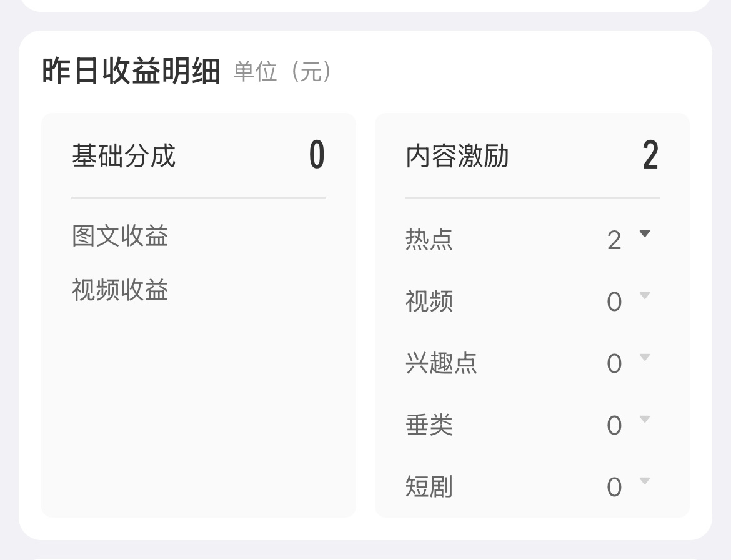Expand the 兴趣点 dropdown arrow
Viewport: 731px width, 560px height.
(x=645, y=357)
